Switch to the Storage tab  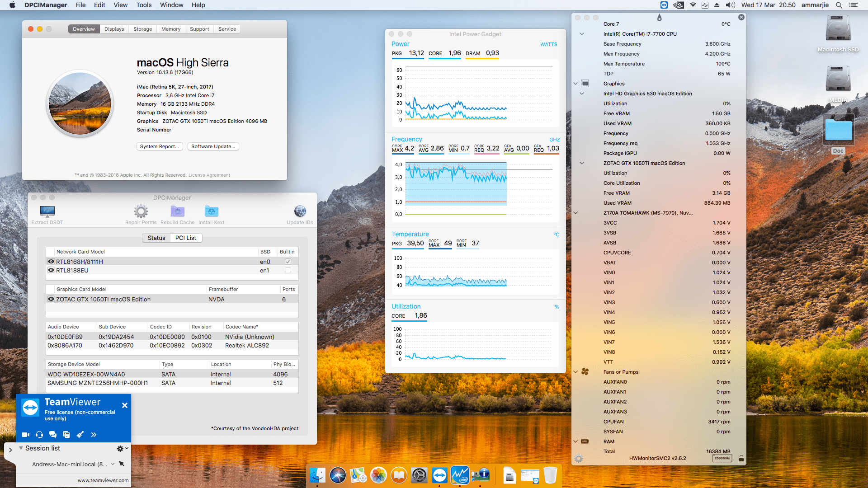[142, 29]
